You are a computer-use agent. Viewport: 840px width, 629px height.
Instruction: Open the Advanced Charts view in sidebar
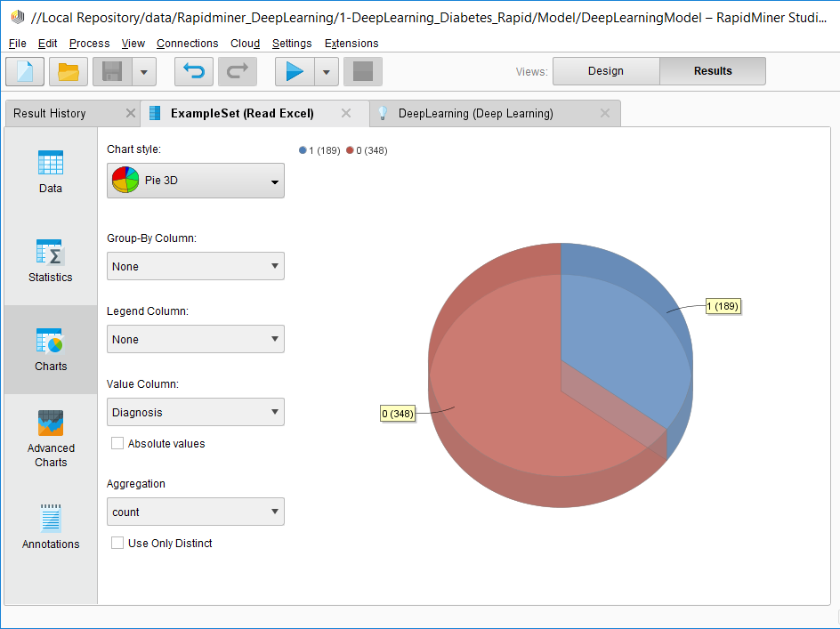tap(51, 439)
